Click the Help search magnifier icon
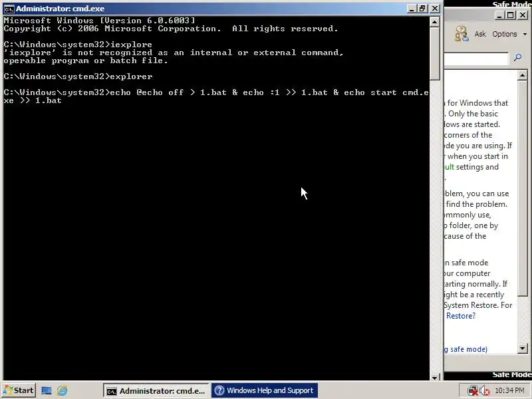The image size is (532, 399). pos(518,58)
